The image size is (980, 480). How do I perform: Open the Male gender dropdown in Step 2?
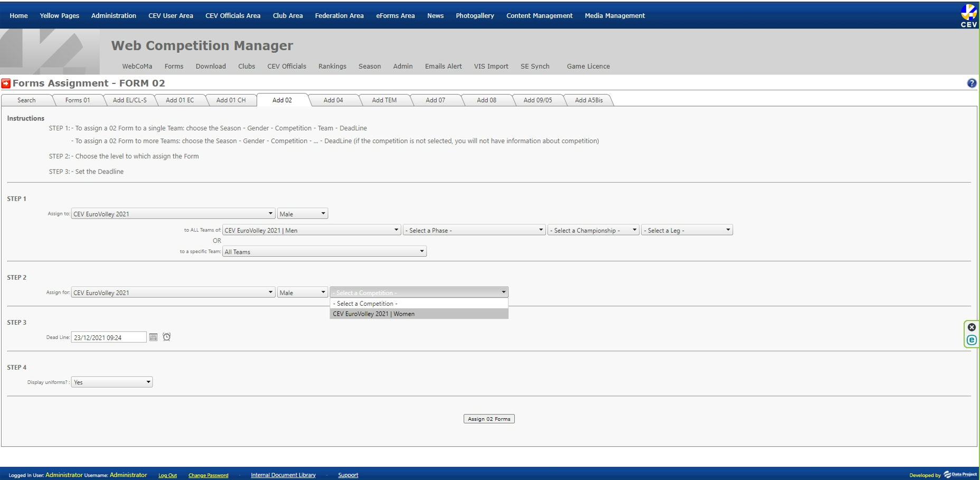303,293
